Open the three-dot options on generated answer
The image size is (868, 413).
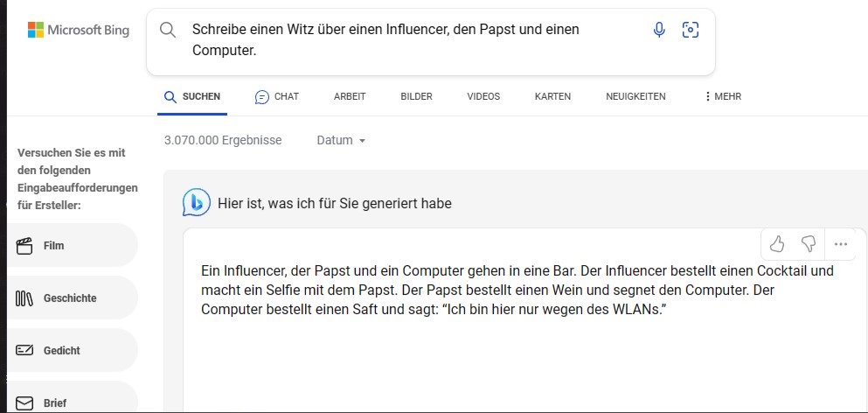840,244
